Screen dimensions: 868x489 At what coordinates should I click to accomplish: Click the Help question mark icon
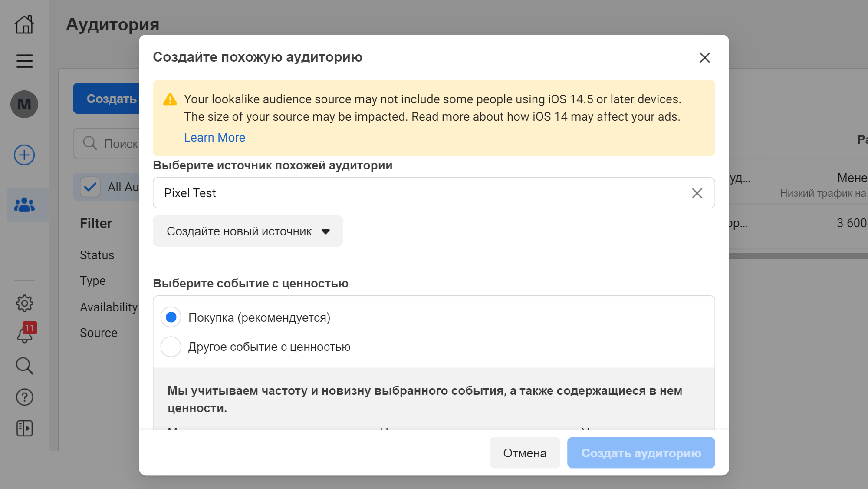pyautogui.click(x=24, y=396)
